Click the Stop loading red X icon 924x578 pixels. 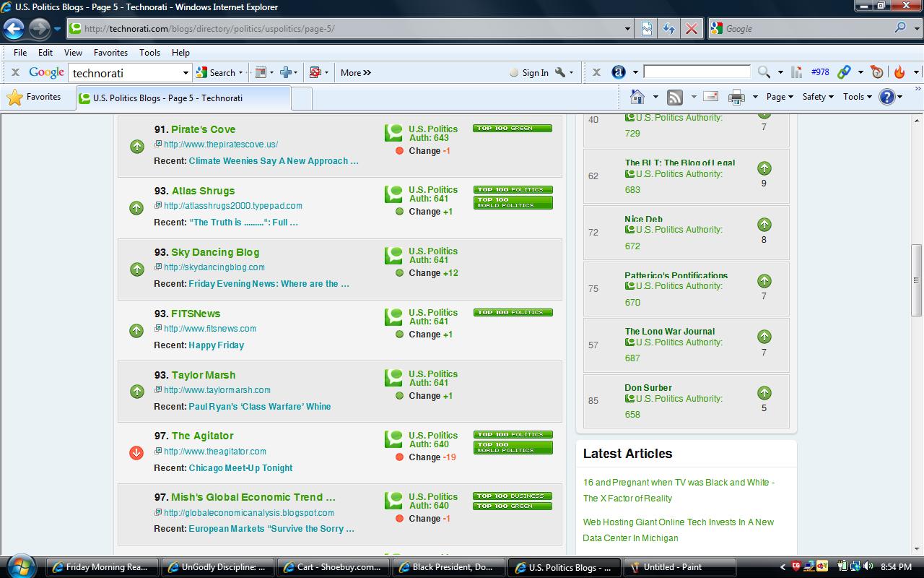click(x=691, y=29)
